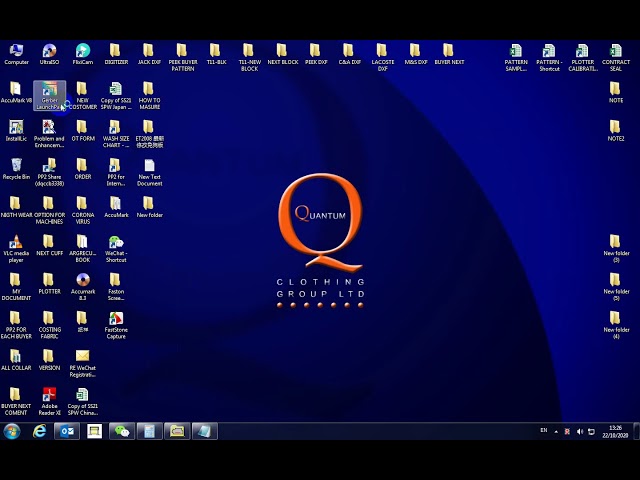Select PLOTTER CALIBRATI... shortcut
Screen dimensions: 640x480
click(583, 58)
